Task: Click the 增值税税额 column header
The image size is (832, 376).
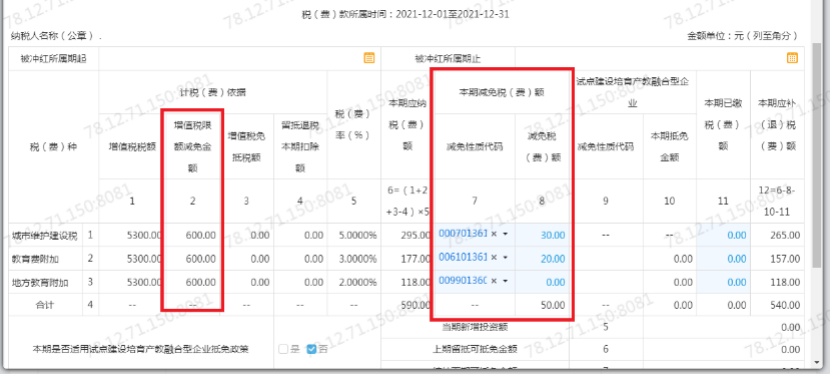Action: (132, 147)
